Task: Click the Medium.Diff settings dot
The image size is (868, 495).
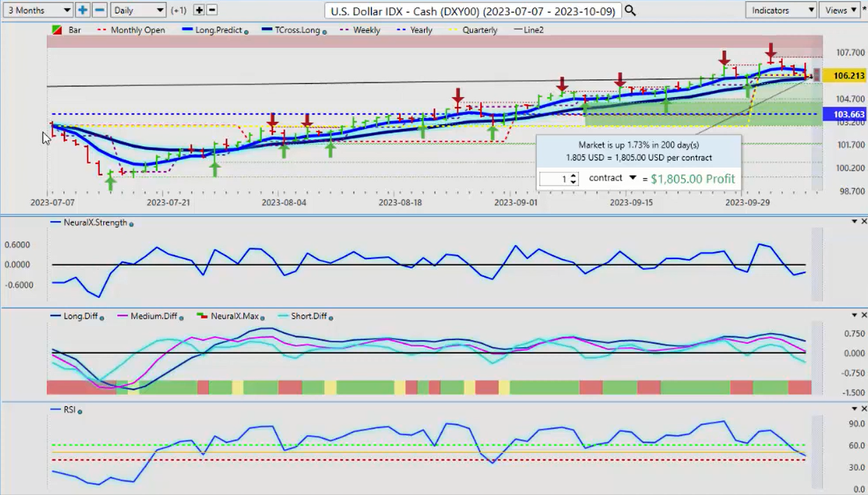Action: [182, 317]
